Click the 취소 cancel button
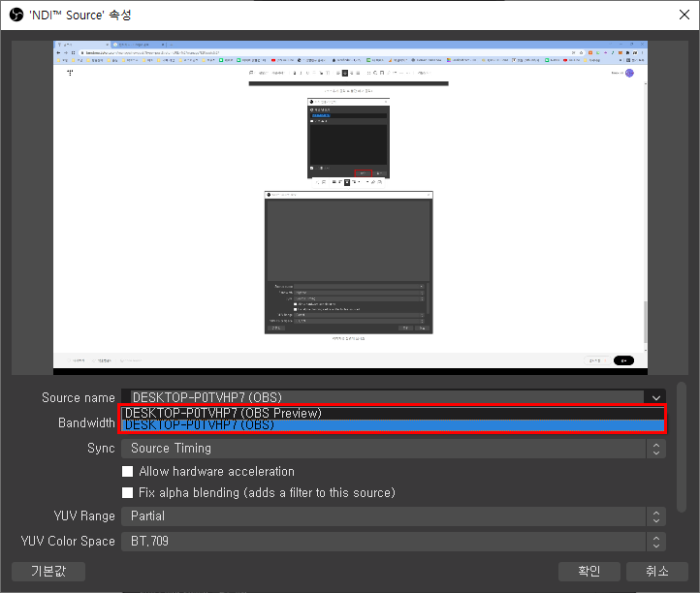This screenshot has height=593, width=700. click(657, 571)
